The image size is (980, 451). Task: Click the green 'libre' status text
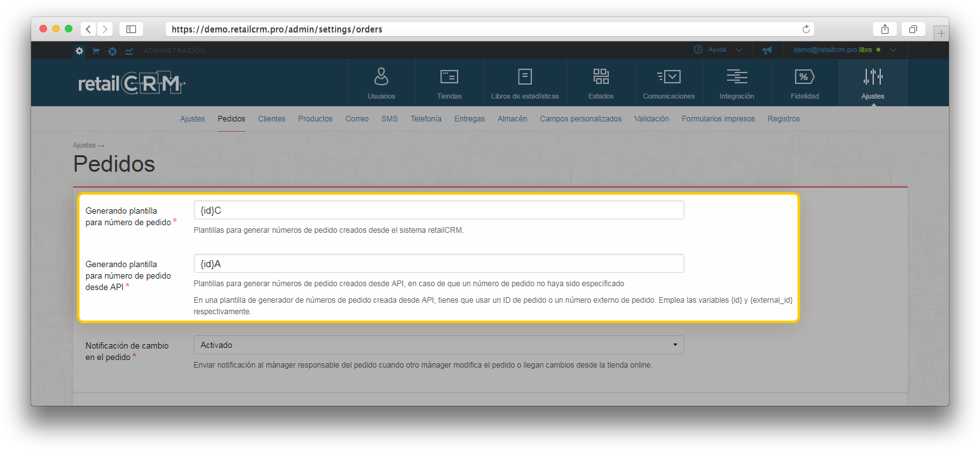(x=866, y=50)
